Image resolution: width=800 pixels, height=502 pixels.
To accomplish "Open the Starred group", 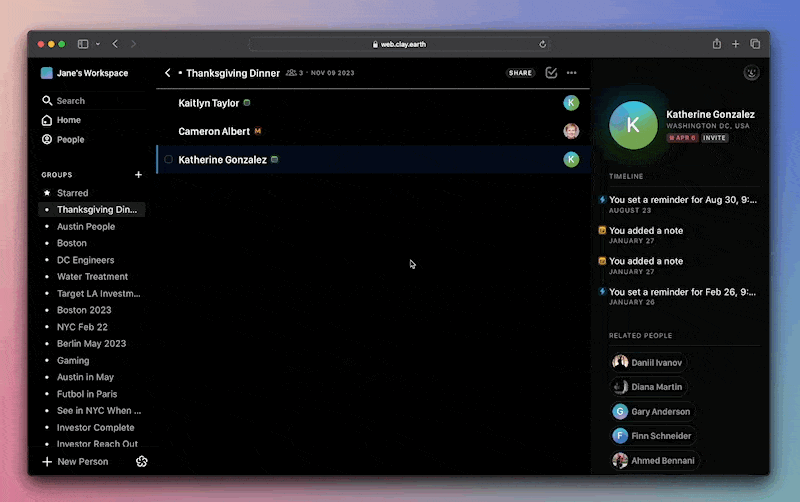I will (x=72, y=193).
